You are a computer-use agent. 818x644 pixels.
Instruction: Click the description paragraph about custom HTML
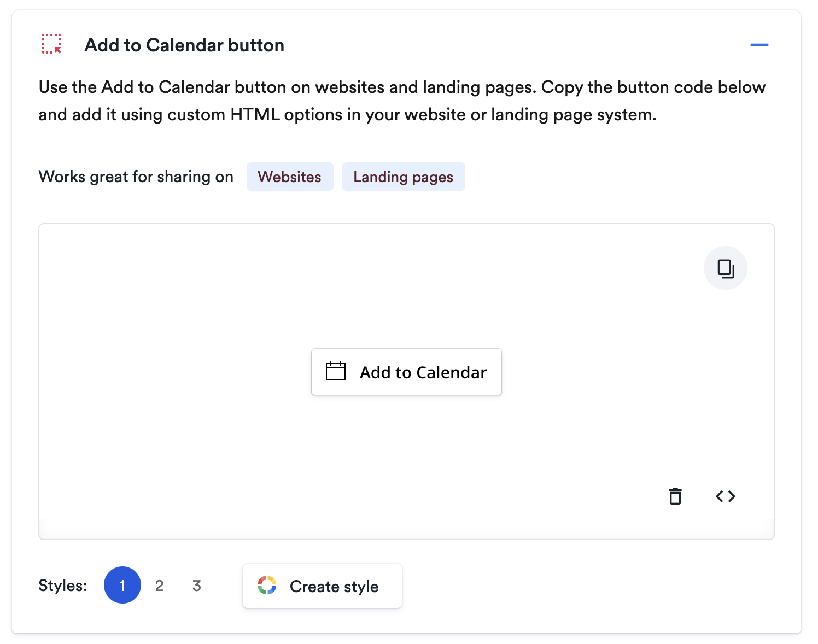[x=402, y=101]
